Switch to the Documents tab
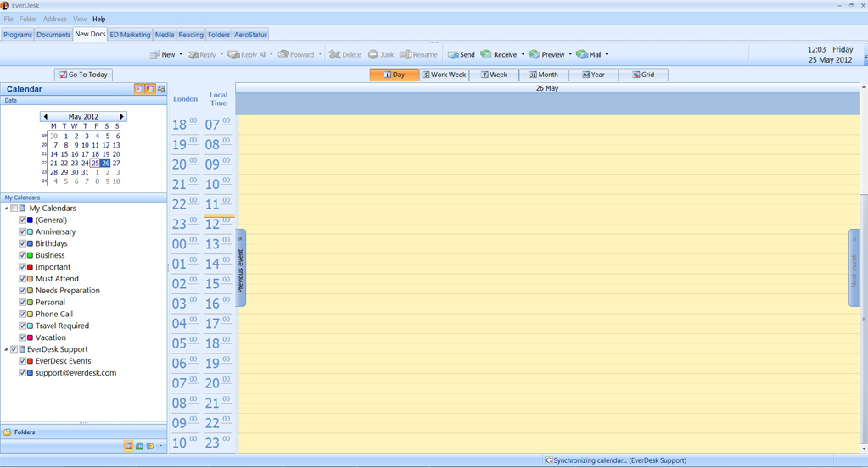 (x=53, y=34)
